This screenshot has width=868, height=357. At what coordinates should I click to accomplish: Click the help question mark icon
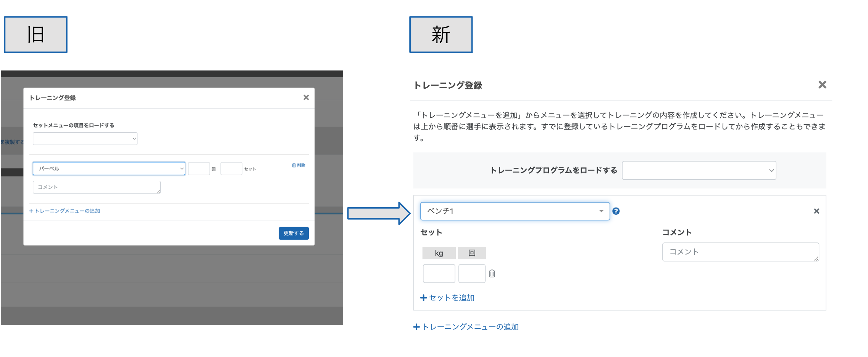[x=616, y=211]
